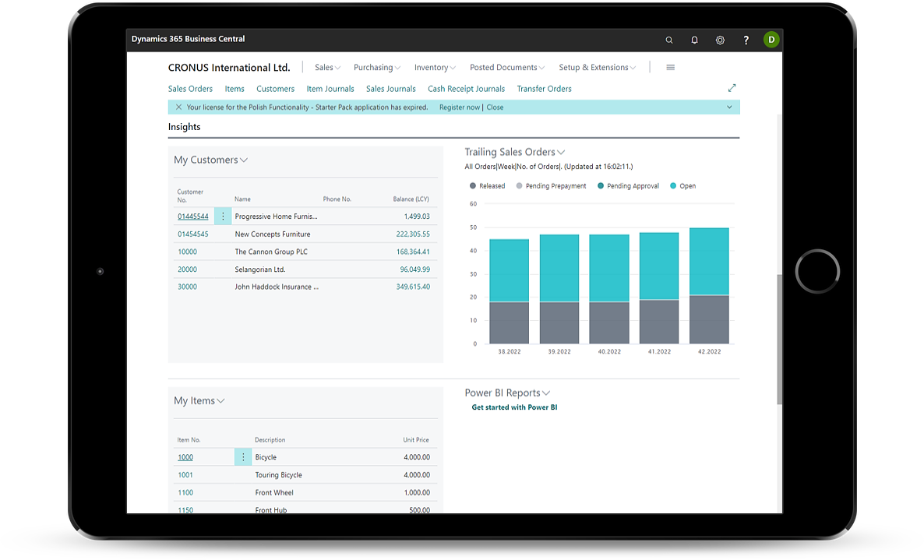Toggle the Pending Prepayment legend marker
Image resolution: width=924 pixels, height=560 pixels.
(x=519, y=185)
